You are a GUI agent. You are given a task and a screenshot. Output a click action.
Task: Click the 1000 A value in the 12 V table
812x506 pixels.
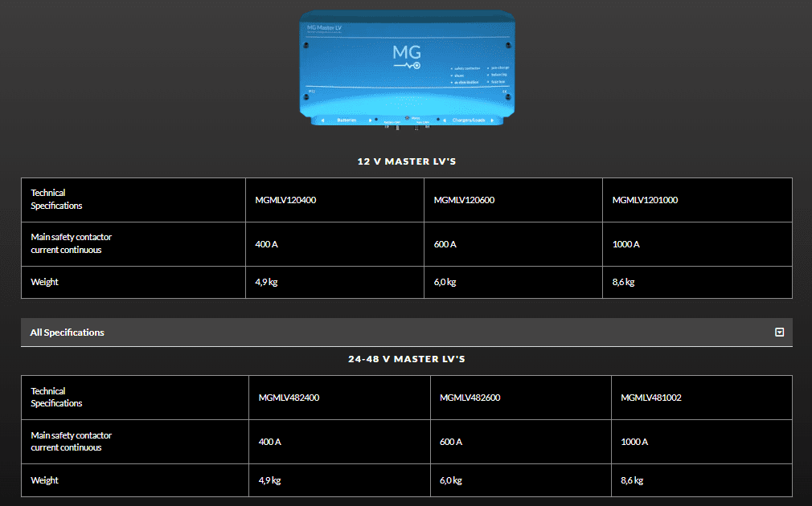pyautogui.click(x=625, y=244)
